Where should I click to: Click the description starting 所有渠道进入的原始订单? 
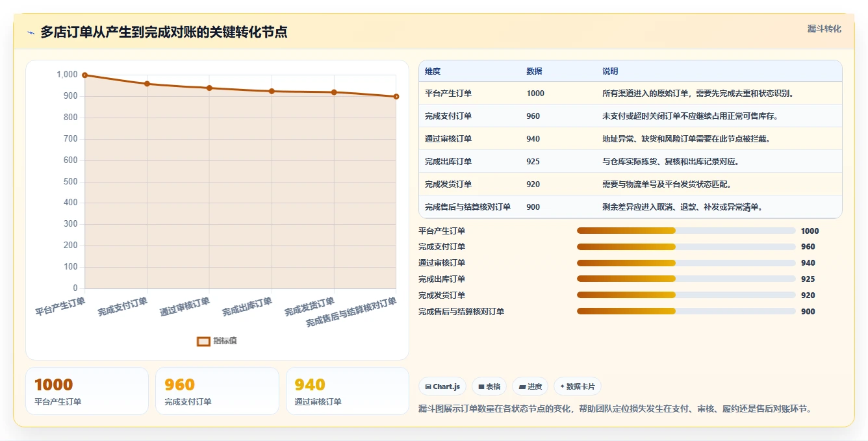698,94
